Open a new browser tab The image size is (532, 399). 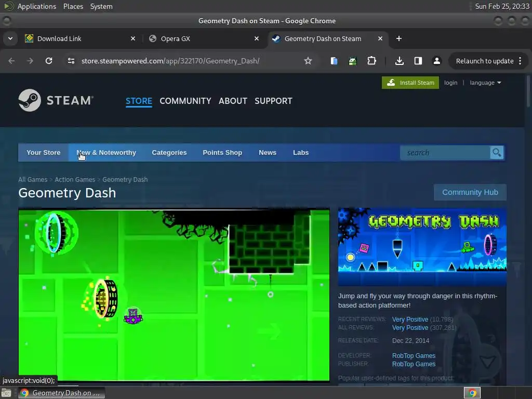[x=399, y=38]
